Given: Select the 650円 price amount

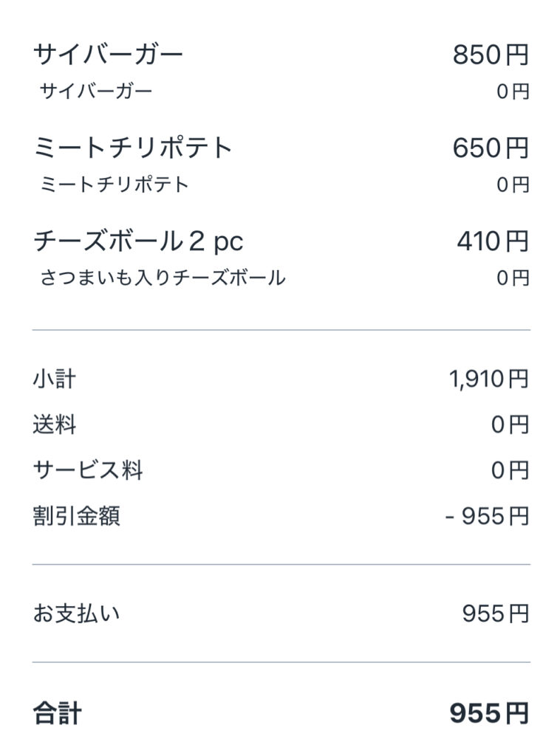Looking at the screenshot, I should coord(491,148).
